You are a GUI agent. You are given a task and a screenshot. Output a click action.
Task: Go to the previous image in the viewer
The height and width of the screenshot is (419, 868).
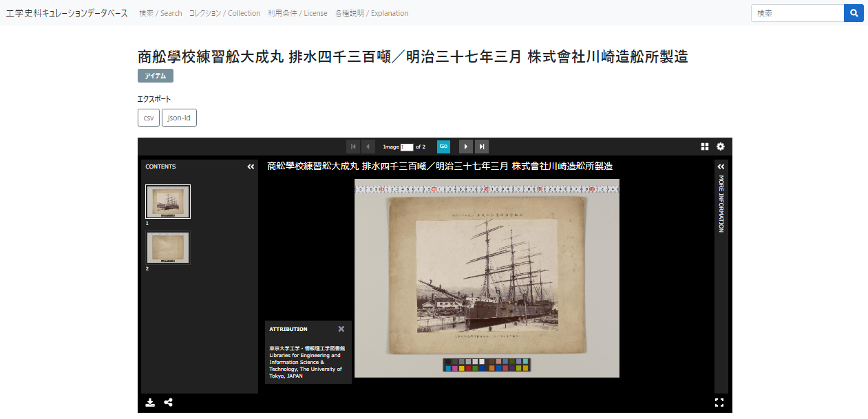pos(368,147)
